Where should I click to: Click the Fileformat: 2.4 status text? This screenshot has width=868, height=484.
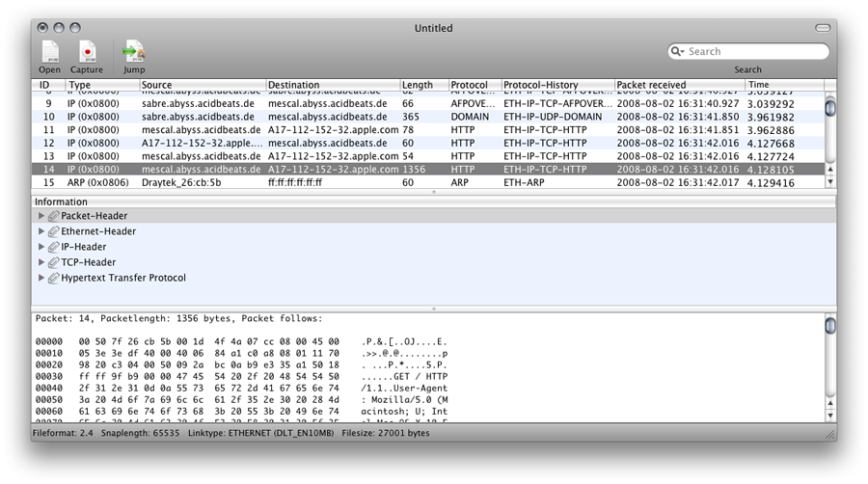[63, 433]
